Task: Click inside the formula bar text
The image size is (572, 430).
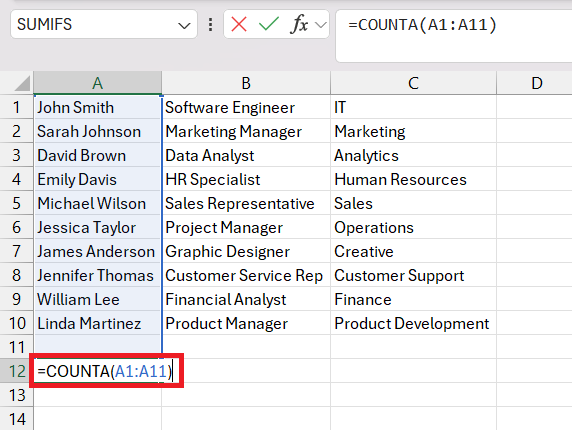Action: 422,25
